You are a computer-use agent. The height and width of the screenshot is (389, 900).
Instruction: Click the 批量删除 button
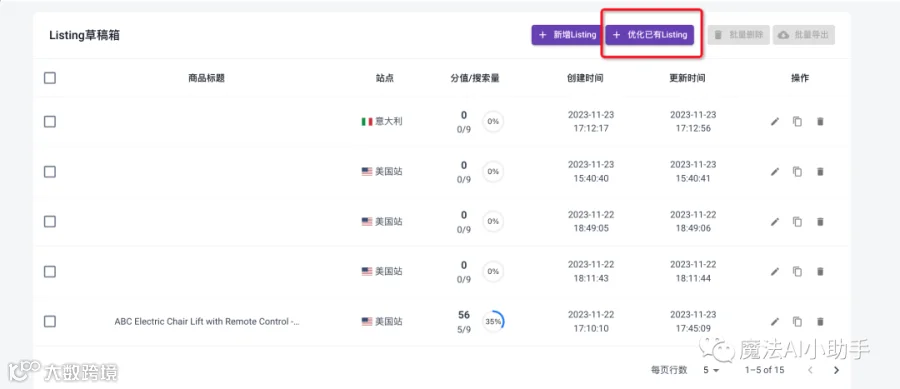point(738,35)
